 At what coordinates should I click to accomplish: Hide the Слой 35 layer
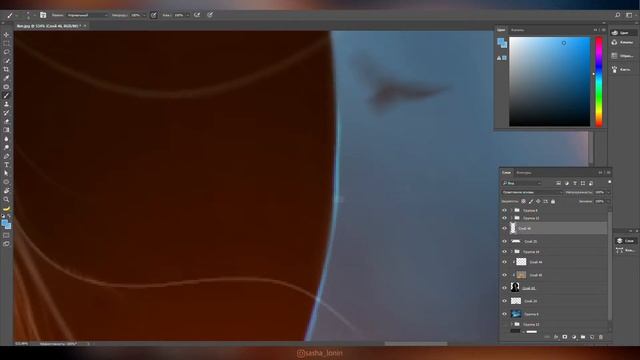(504, 241)
